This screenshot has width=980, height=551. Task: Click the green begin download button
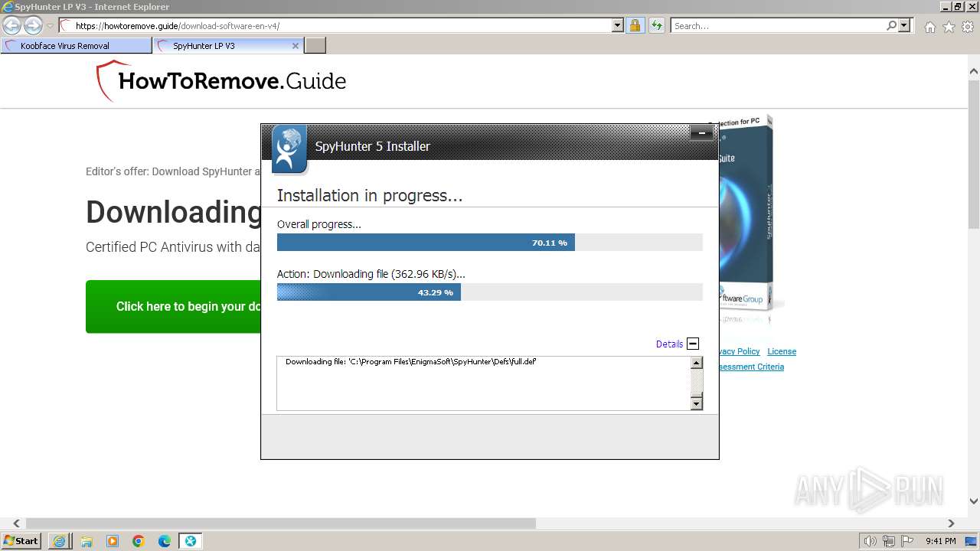(173, 306)
